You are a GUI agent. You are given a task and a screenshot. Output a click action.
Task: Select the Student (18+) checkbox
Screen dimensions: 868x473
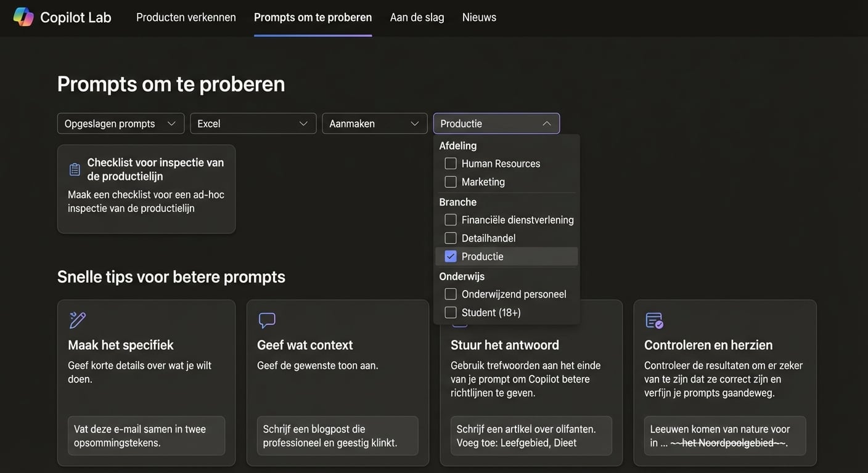[450, 312]
